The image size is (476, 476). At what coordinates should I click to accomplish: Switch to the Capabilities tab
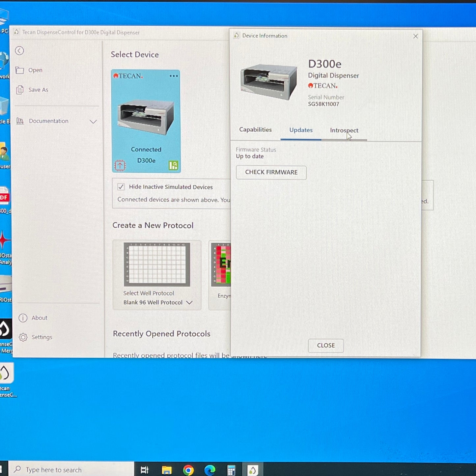(255, 130)
